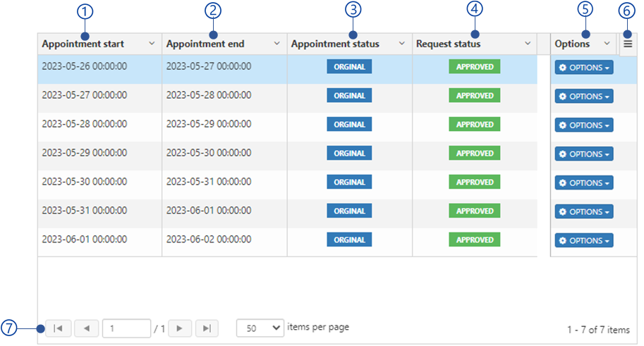Expand the Request status column menu
This screenshot has width=644, height=346.
pyautogui.click(x=527, y=44)
